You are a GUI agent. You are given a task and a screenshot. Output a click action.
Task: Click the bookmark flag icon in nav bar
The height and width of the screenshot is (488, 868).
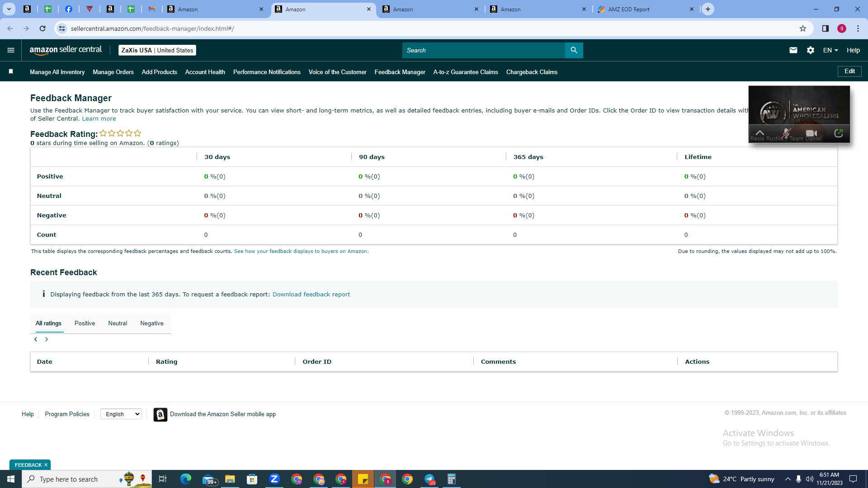(11, 71)
